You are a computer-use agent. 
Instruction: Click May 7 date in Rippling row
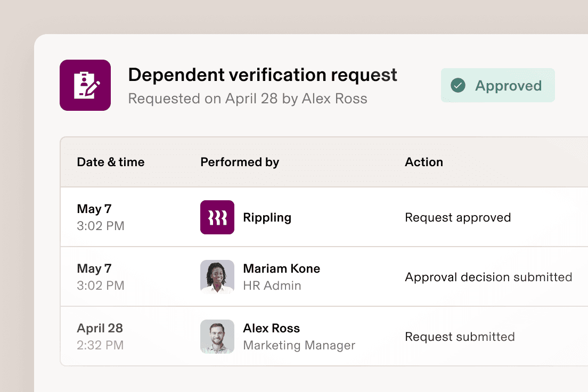click(94, 209)
